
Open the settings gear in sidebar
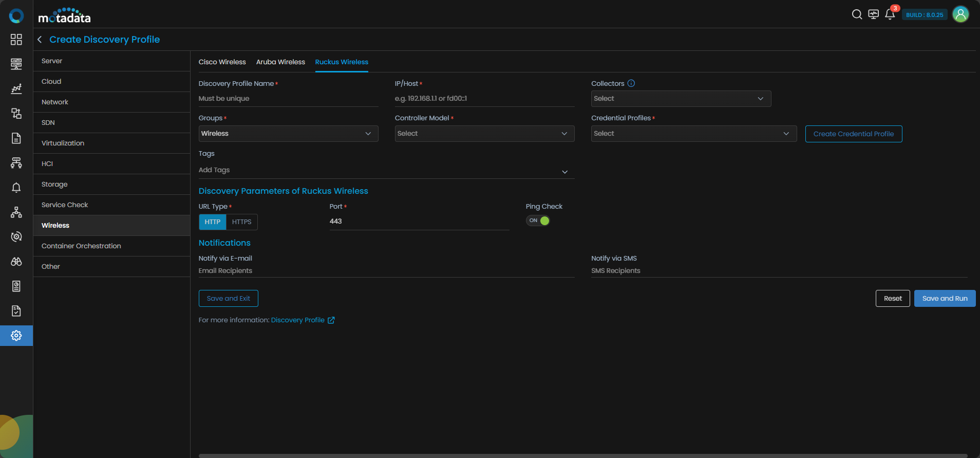click(x=16, y=336)
